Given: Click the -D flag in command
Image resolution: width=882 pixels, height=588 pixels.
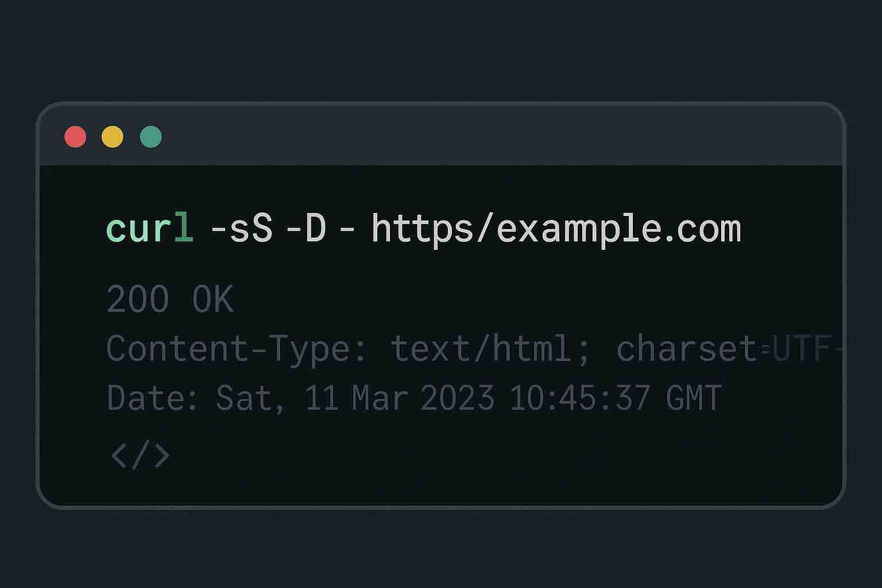Looking at the screenshot, I should click(306, 229).
